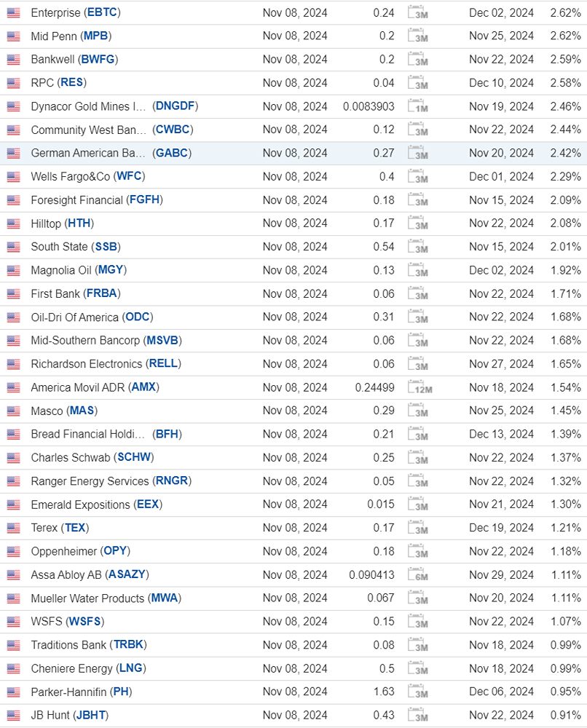Open the Magnolia Oil (MGY) stock link
587x728 pixels.
78,270
